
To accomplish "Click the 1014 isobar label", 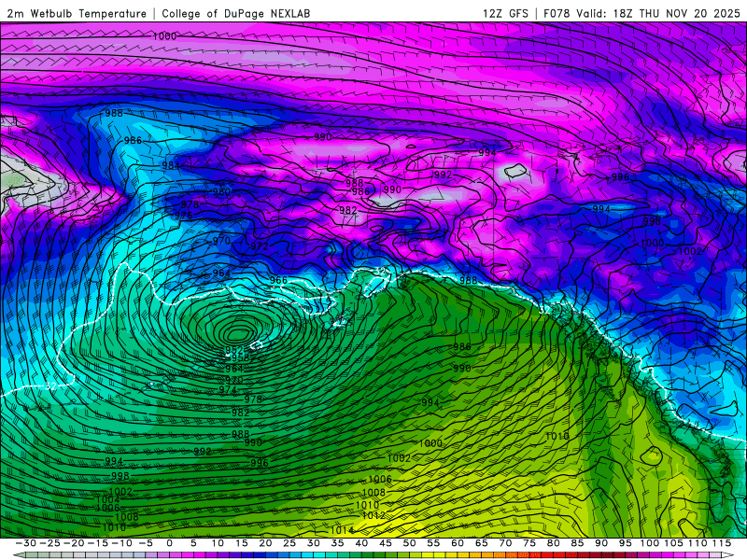I will click(342, 530).
